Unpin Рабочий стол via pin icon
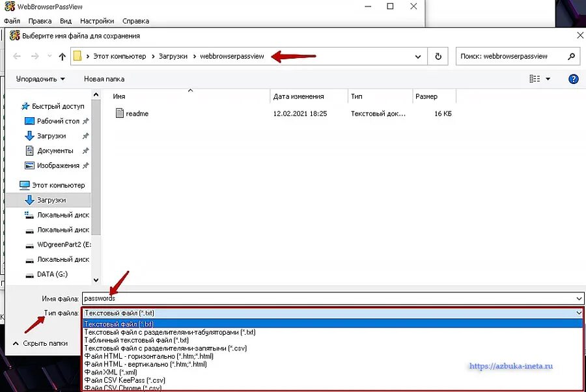This screenshot has height=392, width=586. [85, 121]
